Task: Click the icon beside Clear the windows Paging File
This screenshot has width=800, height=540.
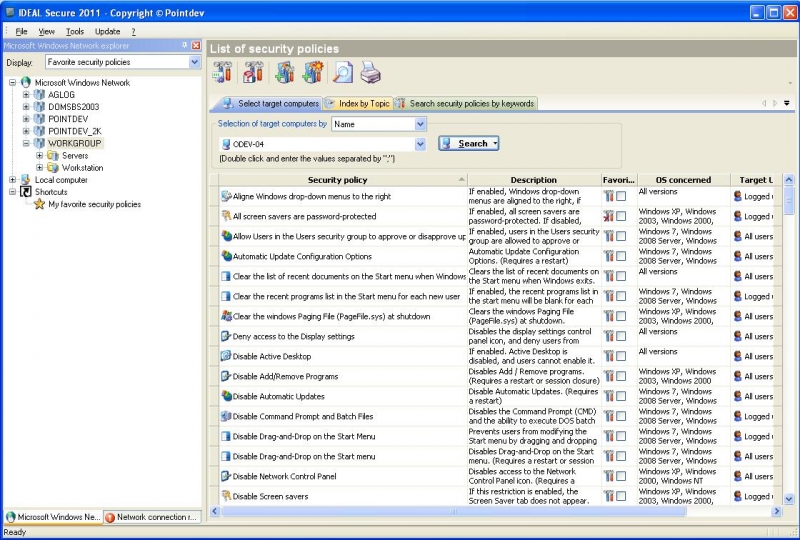Action: (x=227, y=316)
